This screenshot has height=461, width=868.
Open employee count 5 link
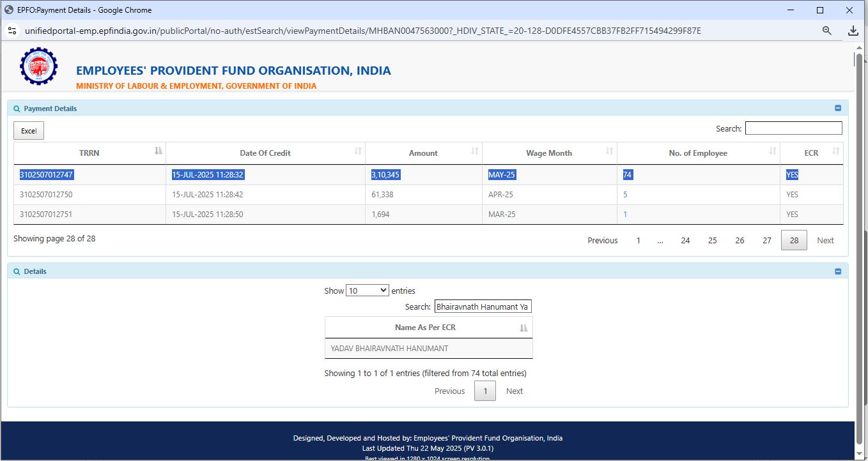click(625, 195)
